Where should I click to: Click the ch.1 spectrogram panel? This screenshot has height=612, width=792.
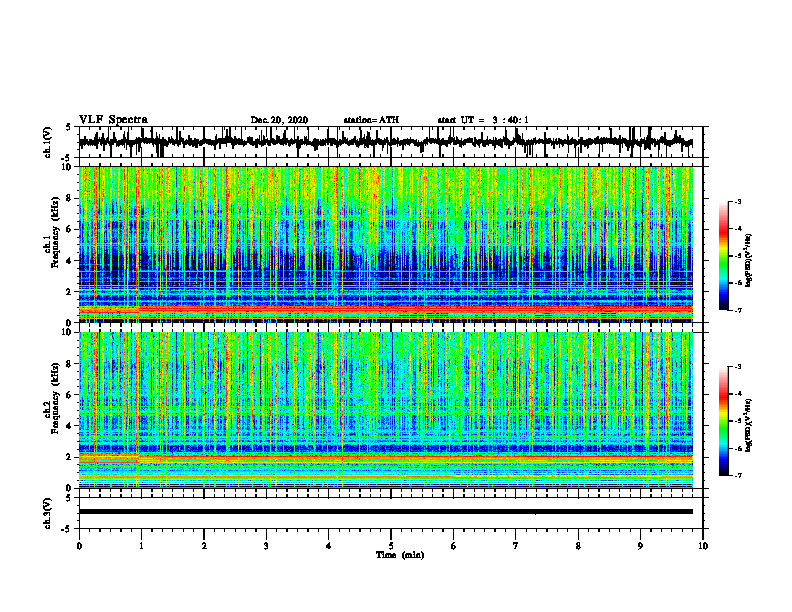click(386, 244)
